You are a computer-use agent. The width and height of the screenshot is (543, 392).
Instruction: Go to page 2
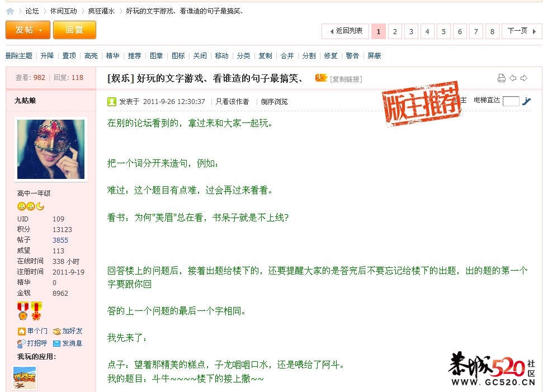(395, 31)
